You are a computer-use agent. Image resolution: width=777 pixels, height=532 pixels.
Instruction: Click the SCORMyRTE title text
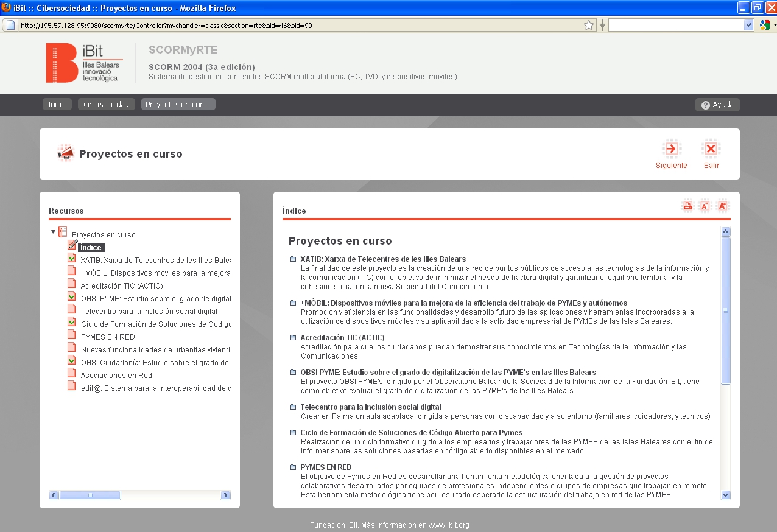183,50
